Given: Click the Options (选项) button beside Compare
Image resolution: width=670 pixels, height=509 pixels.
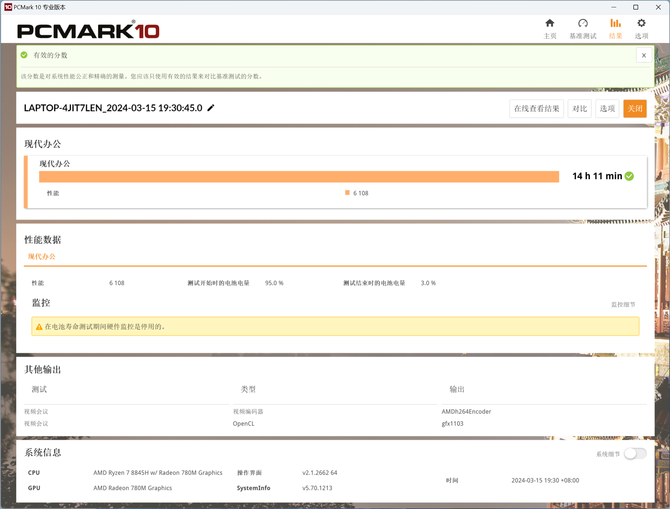Looking at the screenshot, I should (607, 109).
